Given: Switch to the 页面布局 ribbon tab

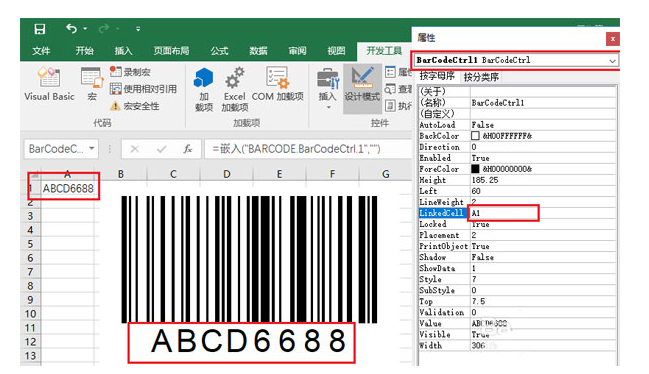Looking at the screenshot, I should point(171,51).
